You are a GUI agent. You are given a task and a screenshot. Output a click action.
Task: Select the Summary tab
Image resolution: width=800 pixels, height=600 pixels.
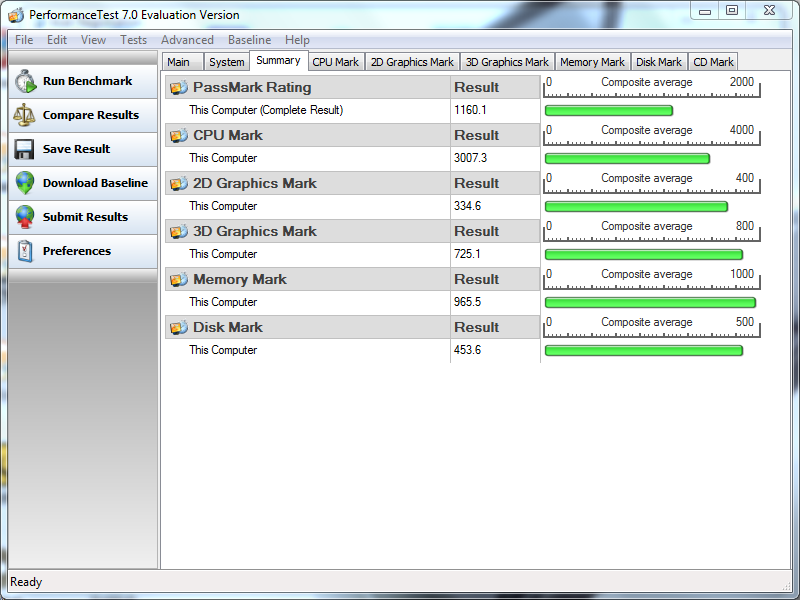279,60
